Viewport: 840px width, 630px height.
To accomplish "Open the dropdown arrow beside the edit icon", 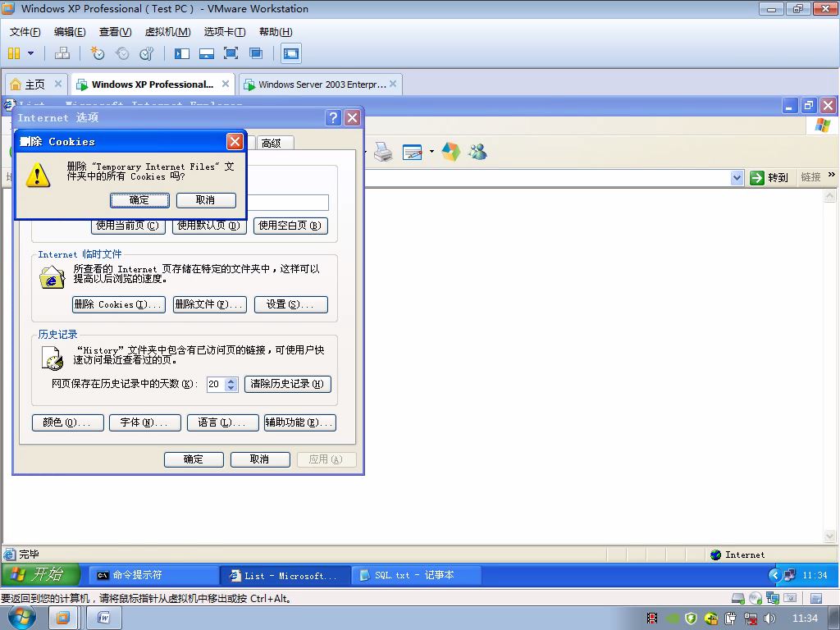I will coord(431,152).
